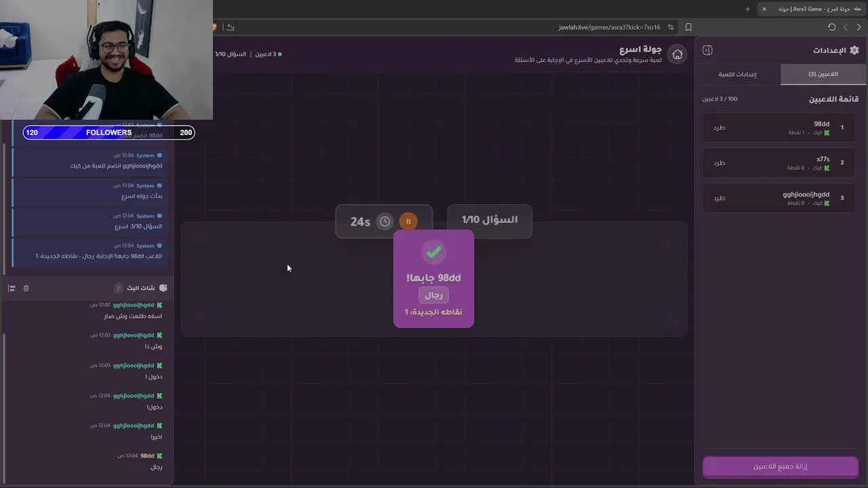Click 98dd username on the last chat message
The height and width of the screenshot is (488, 868).
tap(147, 456)
